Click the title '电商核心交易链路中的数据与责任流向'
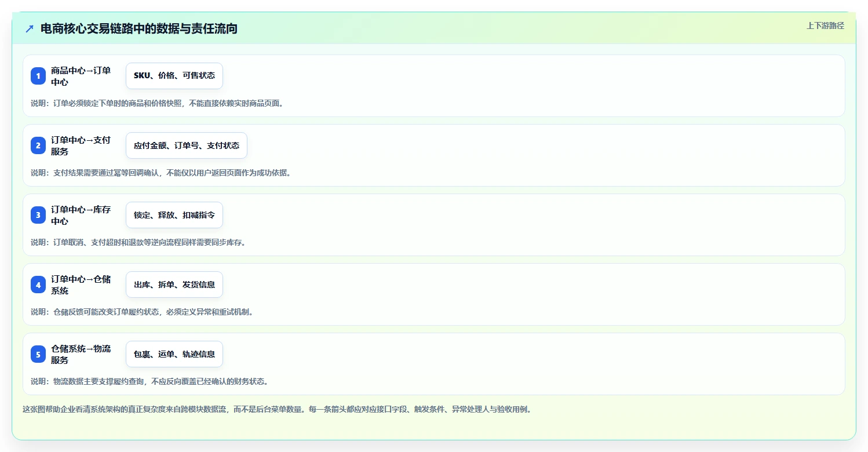The image size is (868, 452). (x=139, y=28)
